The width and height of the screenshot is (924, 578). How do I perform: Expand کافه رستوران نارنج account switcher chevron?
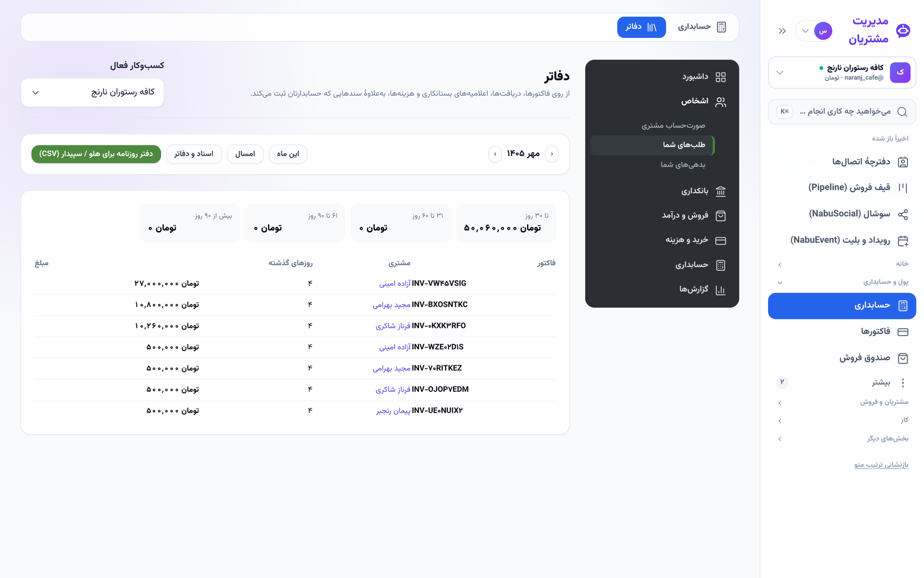coord(780,72)
